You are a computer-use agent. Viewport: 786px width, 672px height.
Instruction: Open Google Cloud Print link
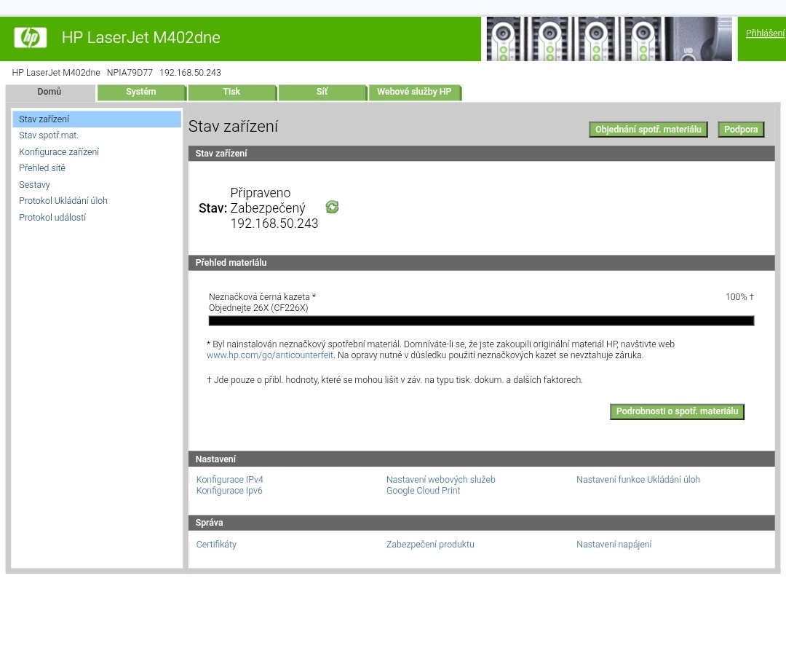(x=423, y=491)
